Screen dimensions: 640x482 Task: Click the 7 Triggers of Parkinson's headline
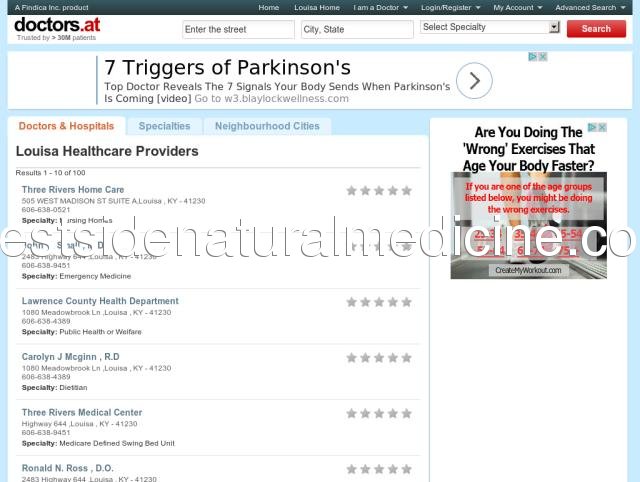227,67
